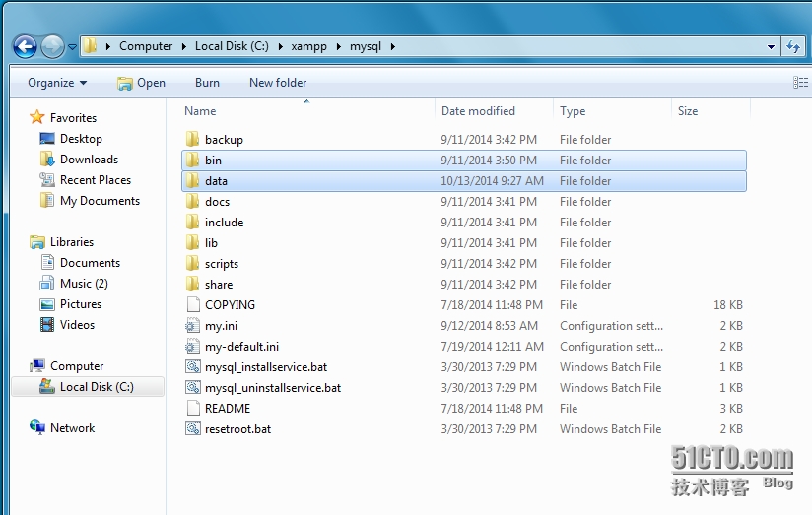This screenshot has width=812, height=515.
Task: Click the Open toolbar button
Action: coord(141,83)
